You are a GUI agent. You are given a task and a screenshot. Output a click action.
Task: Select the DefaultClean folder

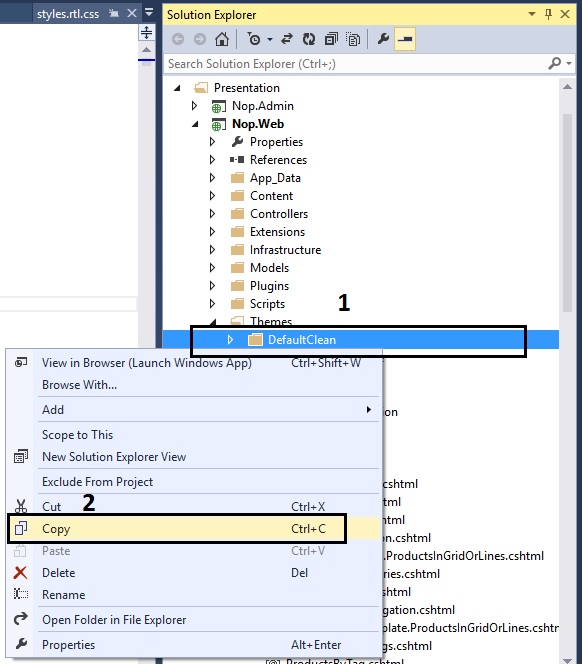[302, 340]
